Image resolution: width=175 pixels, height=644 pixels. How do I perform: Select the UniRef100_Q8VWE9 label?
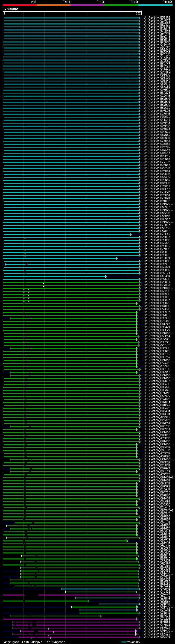[x=157, y=135]
